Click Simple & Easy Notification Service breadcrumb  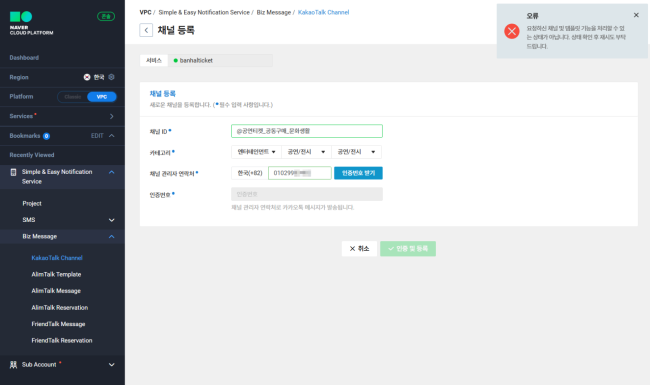pos(204,12)
